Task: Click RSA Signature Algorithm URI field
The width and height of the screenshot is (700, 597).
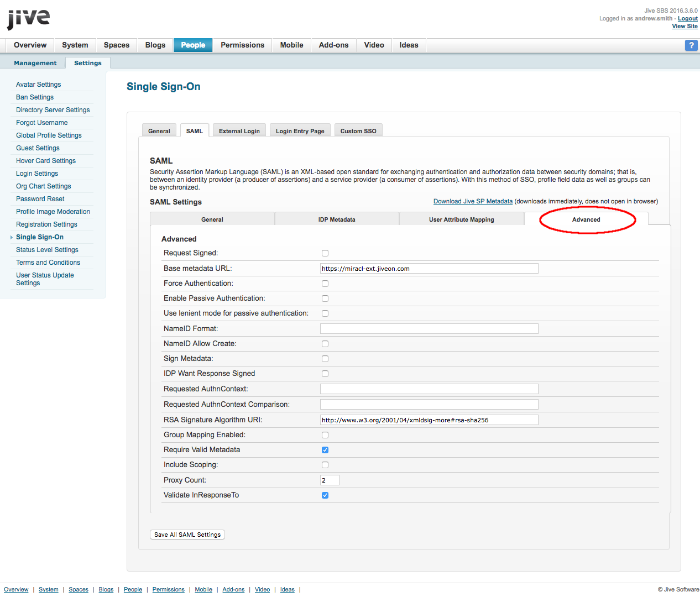Action: 429,420
